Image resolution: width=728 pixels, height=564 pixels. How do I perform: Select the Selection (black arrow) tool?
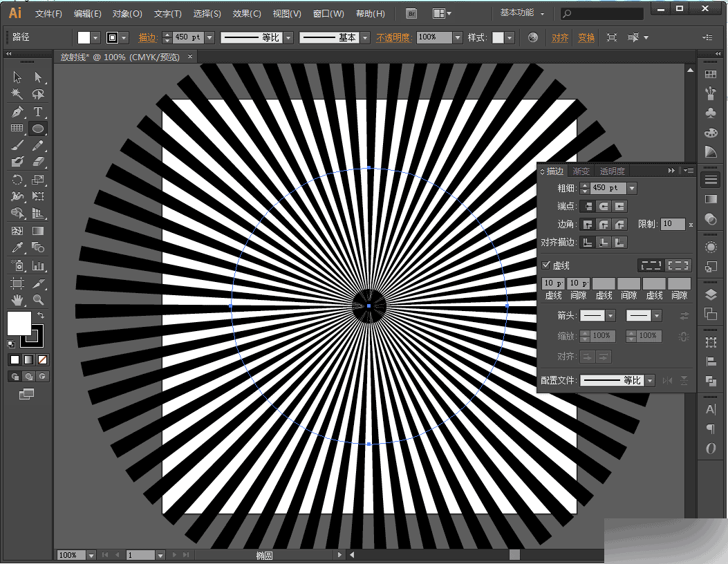pos(17,77)
